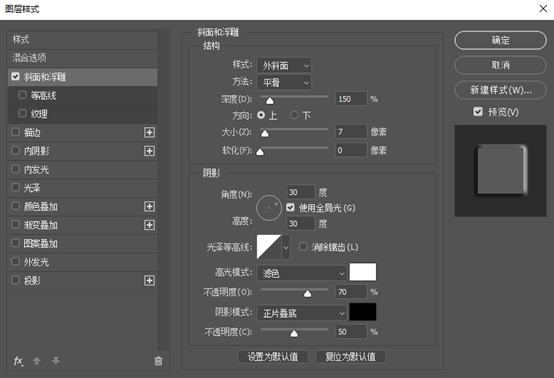Image resolution: width=554 pixels, height=378 pixels.
Task: Select 混合选项 in the left list
Action: click(82, 58)
